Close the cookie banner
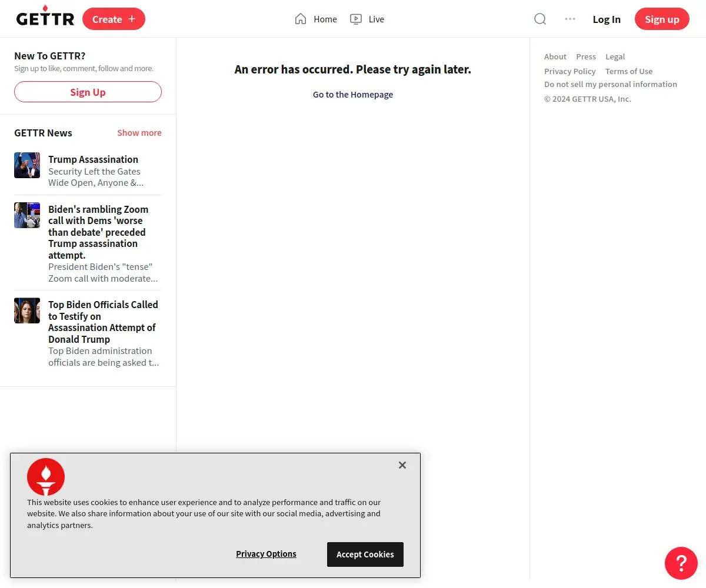Screen dimensions: 706x588 tap(402, 465)
